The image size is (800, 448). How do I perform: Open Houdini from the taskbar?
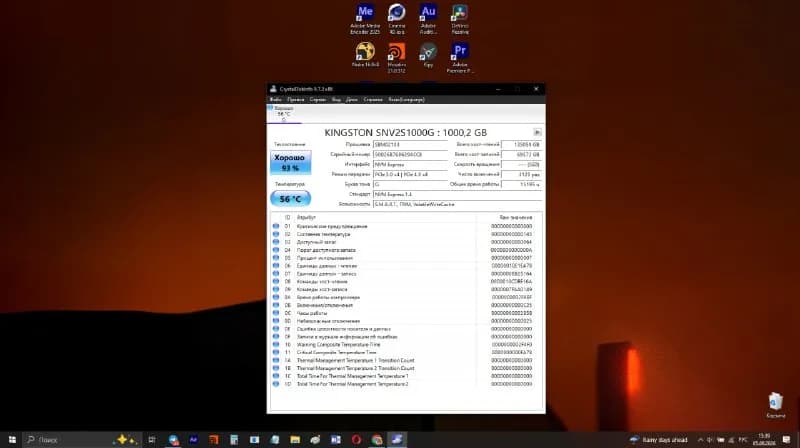tap(214, 439)
